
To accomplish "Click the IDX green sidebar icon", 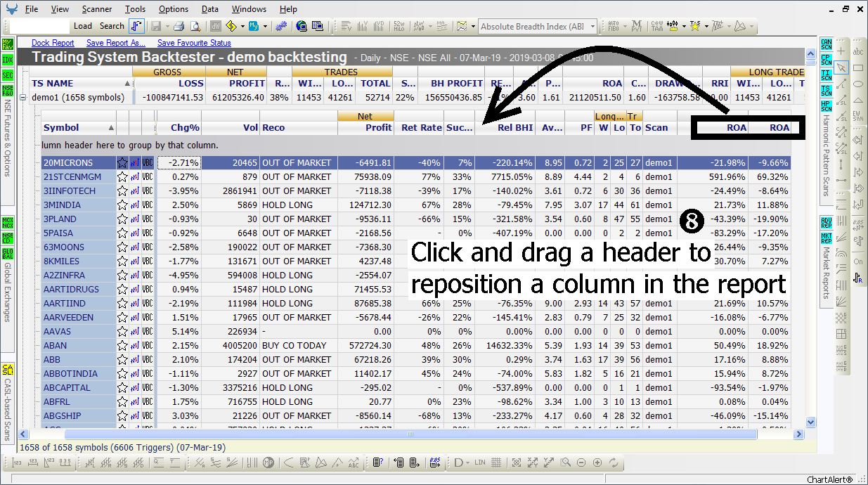I will 8,60.
